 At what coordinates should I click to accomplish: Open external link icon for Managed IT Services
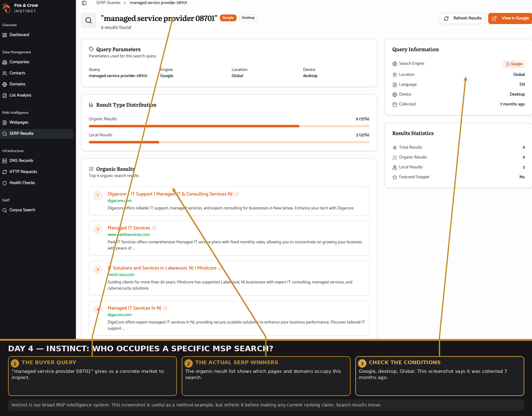154,228
